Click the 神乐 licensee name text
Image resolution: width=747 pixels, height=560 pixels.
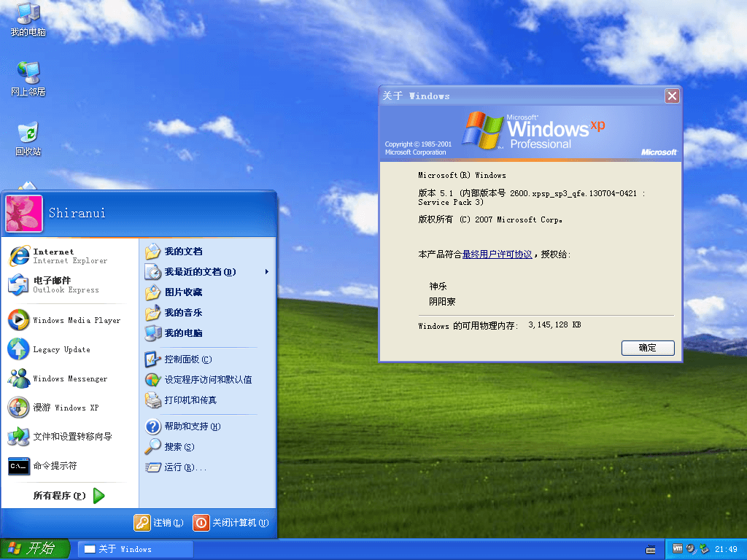(x=438, y=286)
